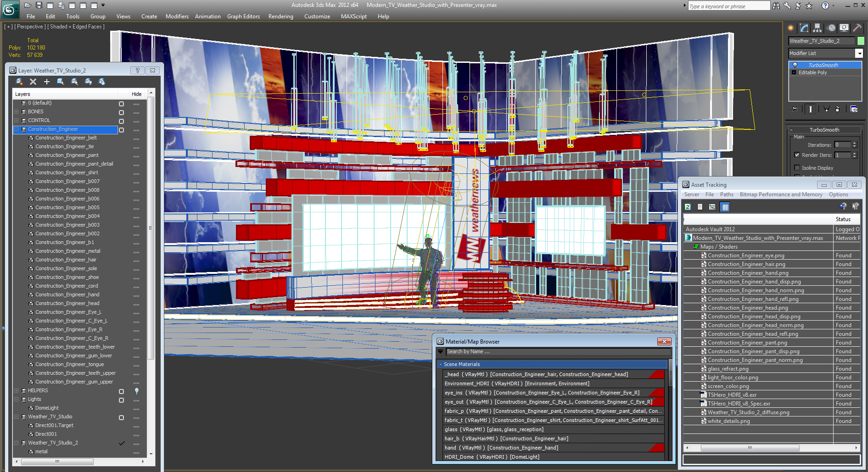Click Refresh icon in Asset Tracking
Viewport: 868px width, 472px height.
[688, 207]
